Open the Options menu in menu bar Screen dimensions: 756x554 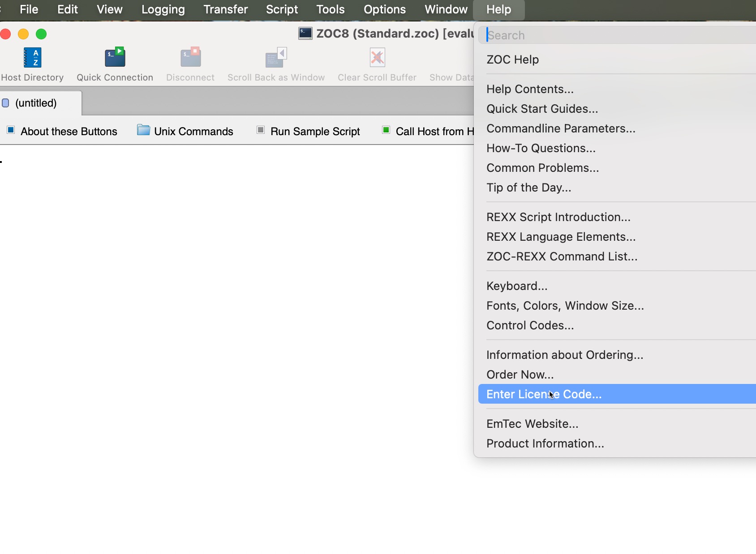click(384, 9)
